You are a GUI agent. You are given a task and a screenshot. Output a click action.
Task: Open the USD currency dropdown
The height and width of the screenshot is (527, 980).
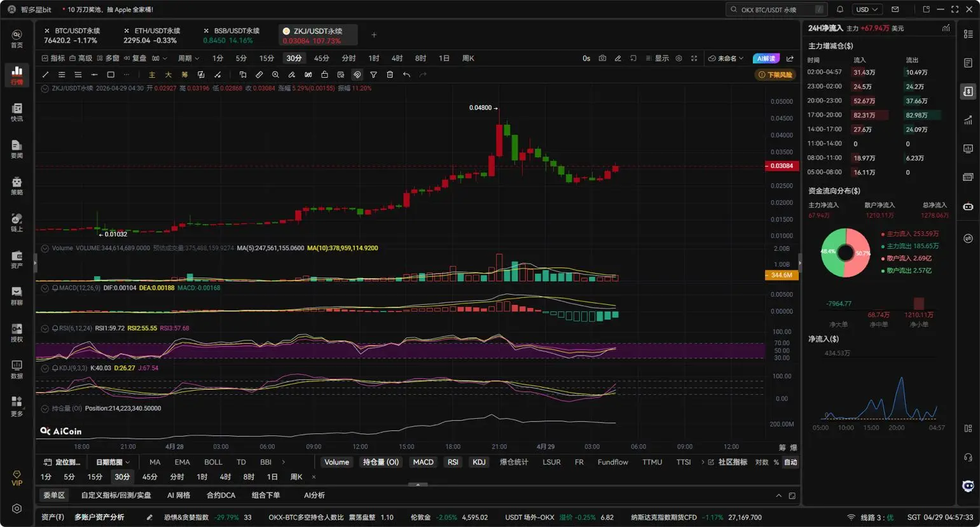pos(867,10)
